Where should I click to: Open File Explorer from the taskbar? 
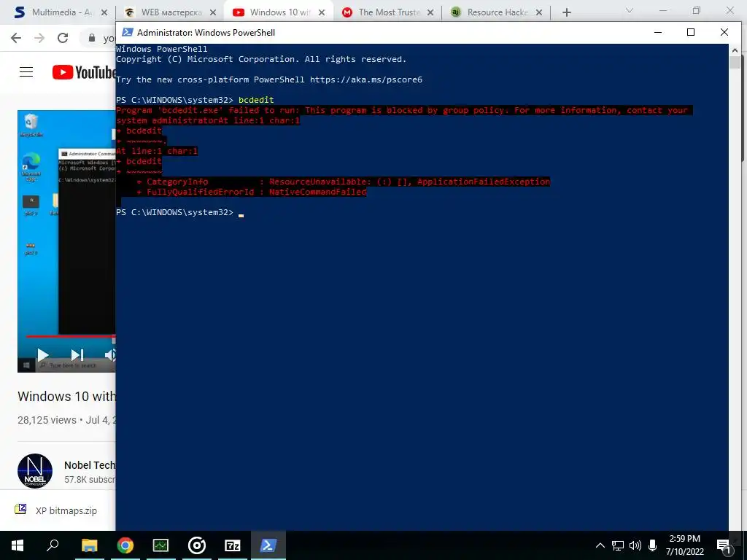pyautogui.click(x=89, y=545)
